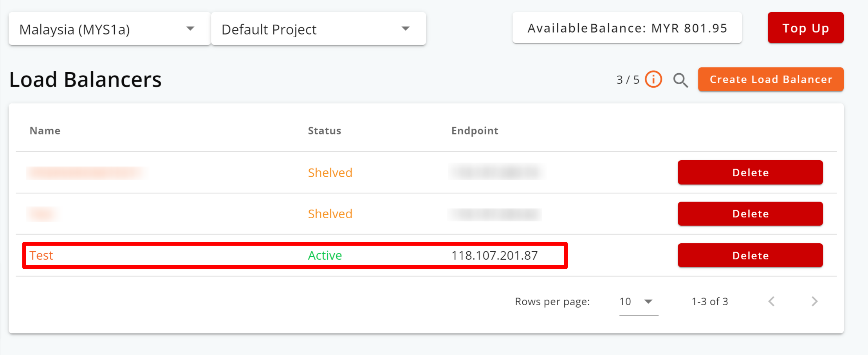Image resolution: width=868 pixels, height=355 pixels.
Task: Click the Top Up button
Action: (806, 28)
